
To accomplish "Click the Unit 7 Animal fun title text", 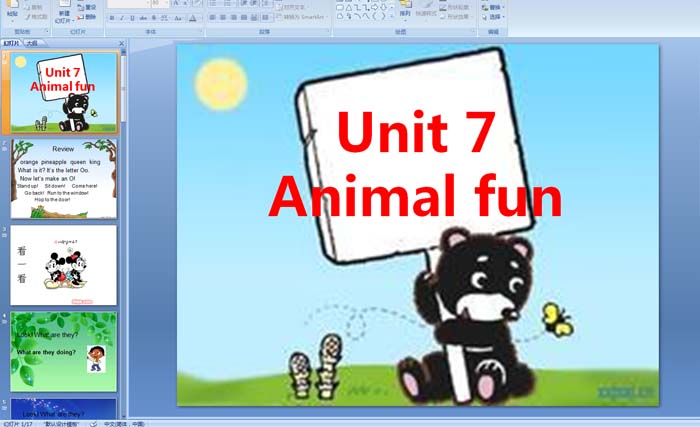I will click(415, 163).
